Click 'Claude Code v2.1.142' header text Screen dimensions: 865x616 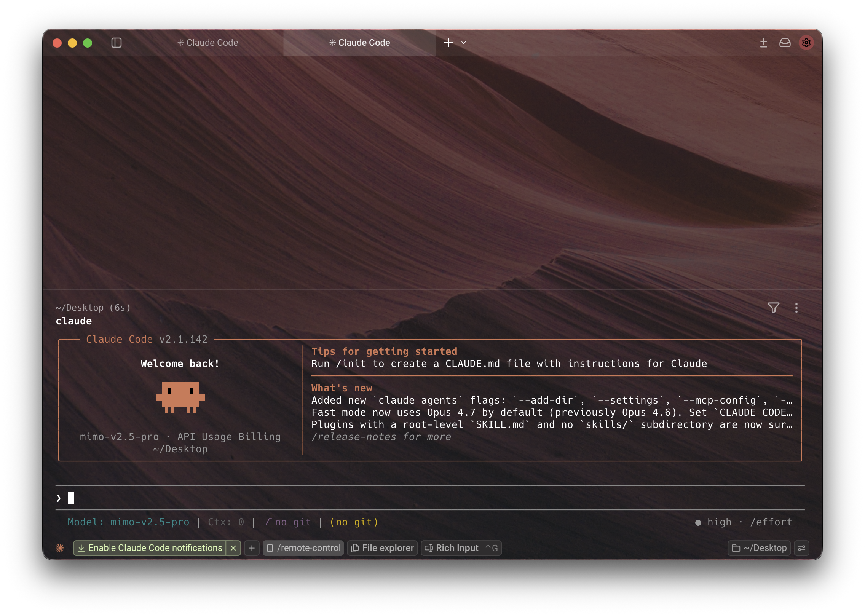147,339
